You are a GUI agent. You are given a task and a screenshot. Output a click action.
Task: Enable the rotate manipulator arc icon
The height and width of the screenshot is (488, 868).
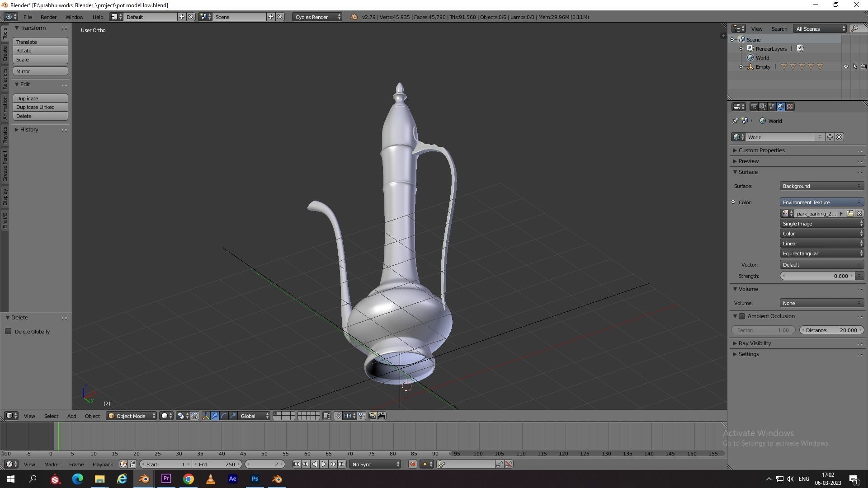[224, 416]
